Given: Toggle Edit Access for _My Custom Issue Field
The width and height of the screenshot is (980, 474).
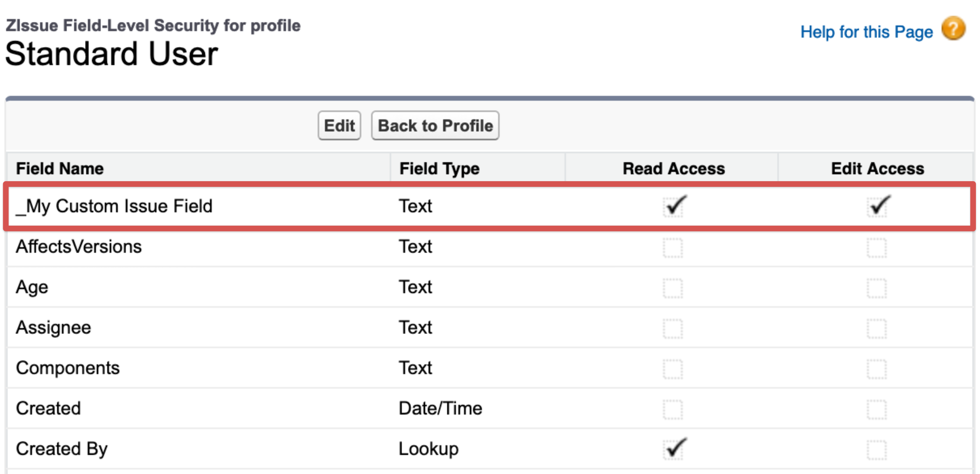Looking at the screenshot, I should pyautogui.click(x=877, y=207).
